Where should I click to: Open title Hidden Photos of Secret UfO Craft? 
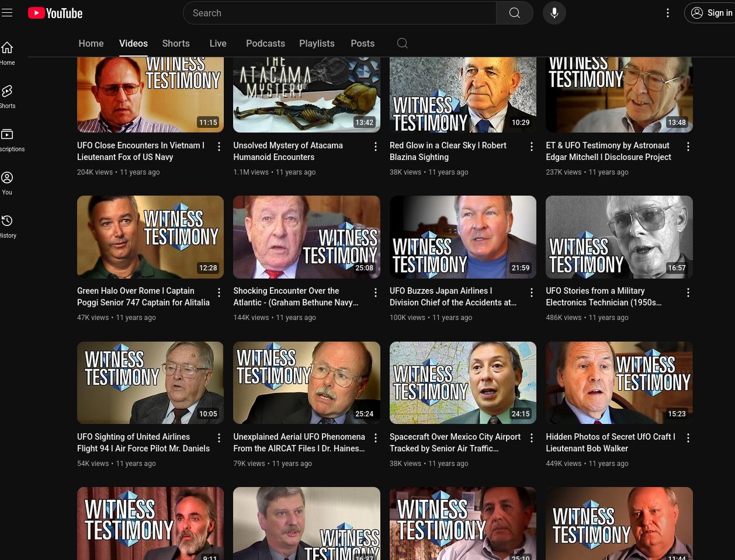pos(611,443)
